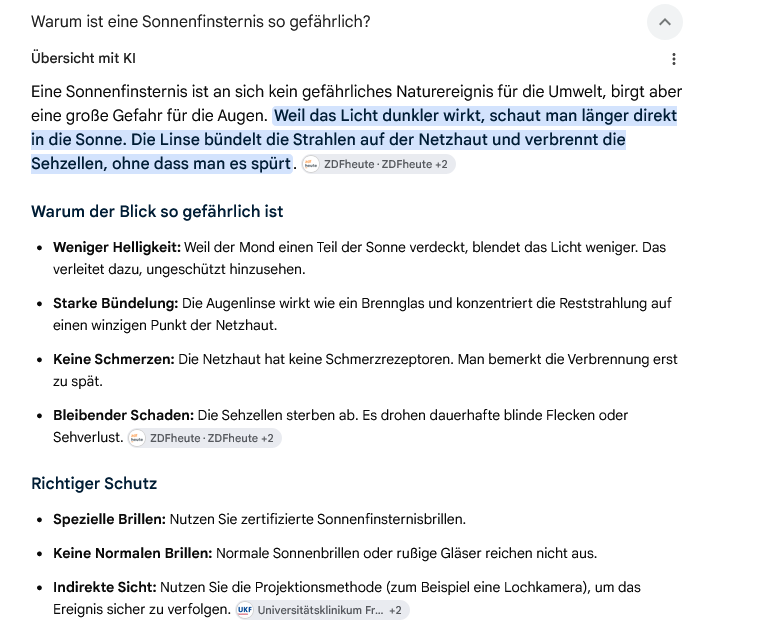Screen dimensions: 775x637
Task: Click sentence 'Eine Sonnenfinsternis ist an sich kein gefährliches'
Action: tap(212, 92)
